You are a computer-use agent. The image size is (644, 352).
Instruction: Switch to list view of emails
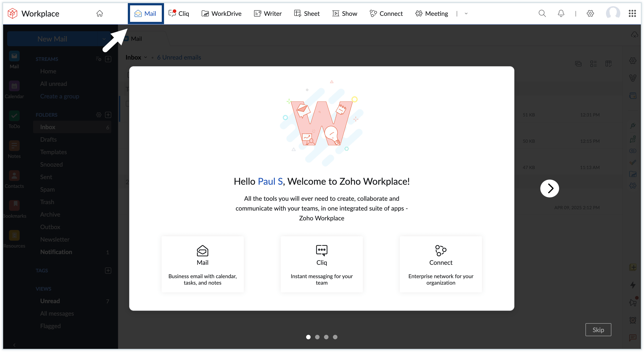[594, 64]
